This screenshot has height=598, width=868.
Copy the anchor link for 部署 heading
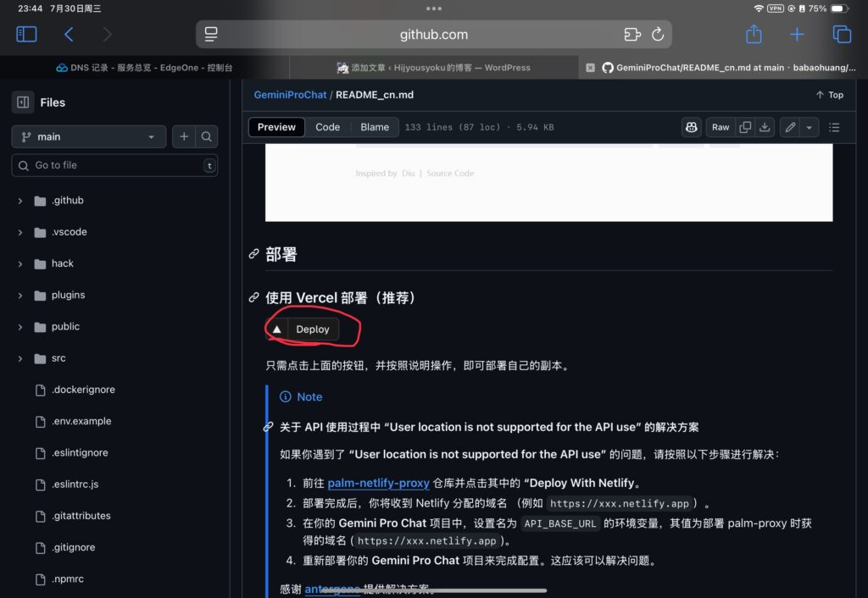[254, 254]
